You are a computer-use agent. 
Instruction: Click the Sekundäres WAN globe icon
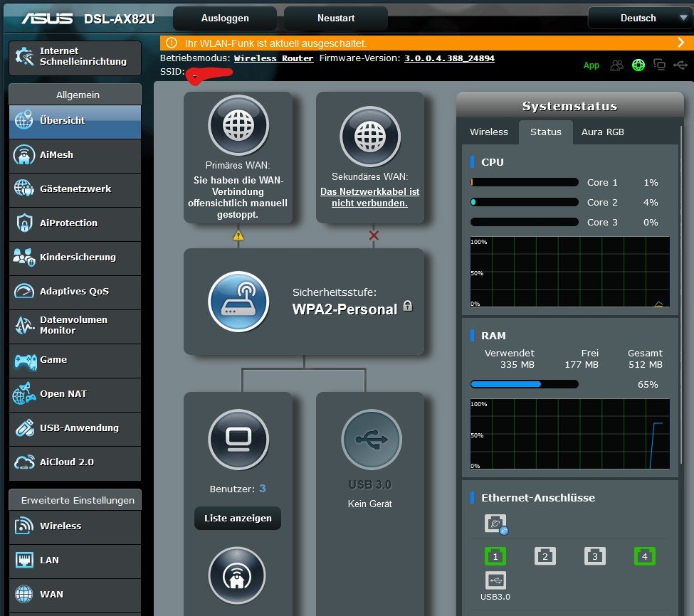(x=370, y=136)
